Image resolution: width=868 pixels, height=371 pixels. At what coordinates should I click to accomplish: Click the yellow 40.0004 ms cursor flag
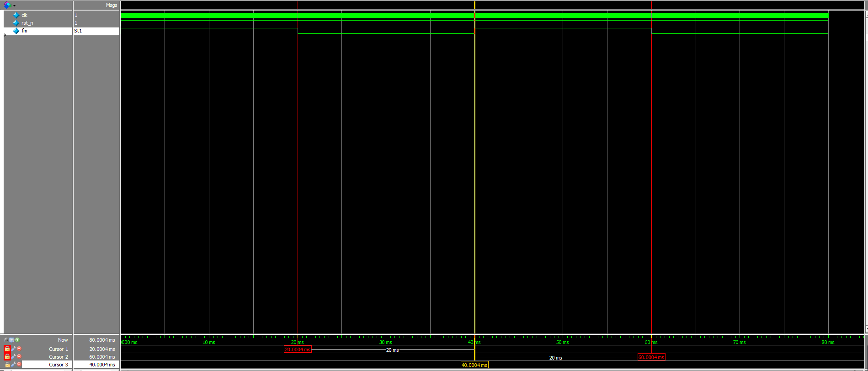[474, 365]
